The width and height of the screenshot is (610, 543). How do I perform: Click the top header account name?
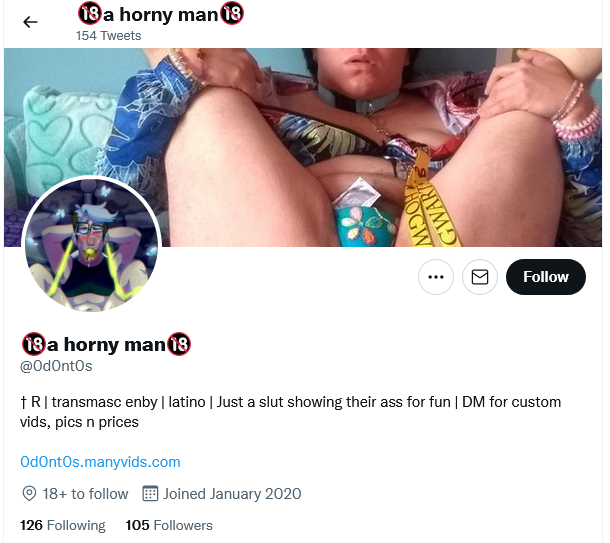point(161,14)
